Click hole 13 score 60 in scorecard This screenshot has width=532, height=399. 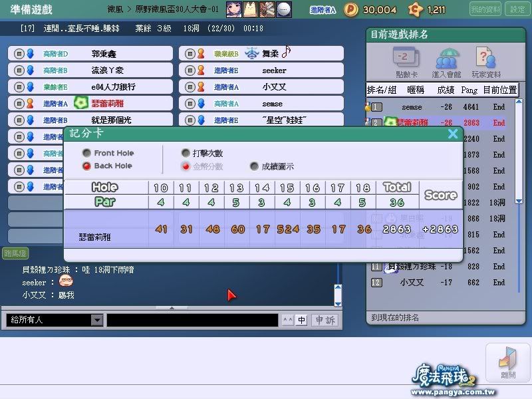[x=237, y=229]
